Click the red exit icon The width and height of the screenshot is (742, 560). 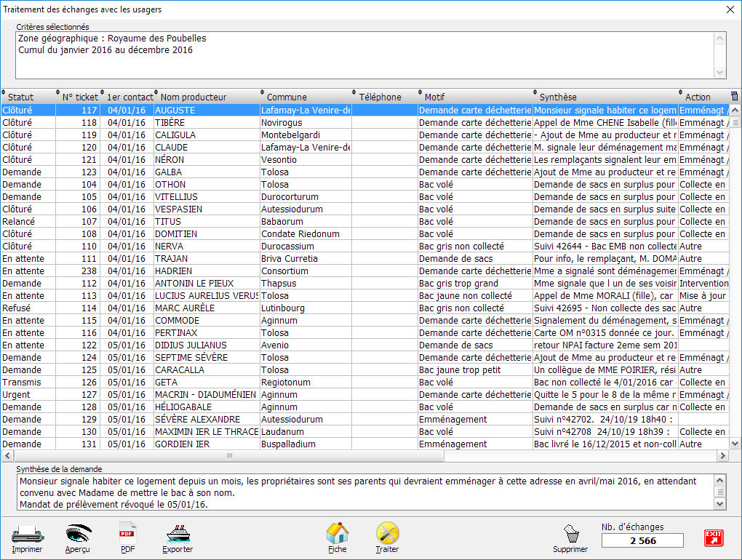[x=714, y=537]
